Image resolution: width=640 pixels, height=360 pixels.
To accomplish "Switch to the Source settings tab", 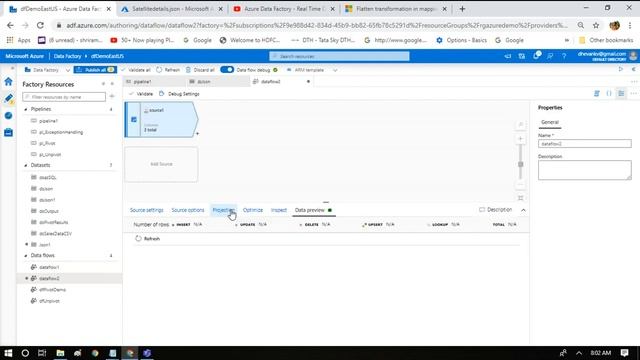I will tap(147, 210).
